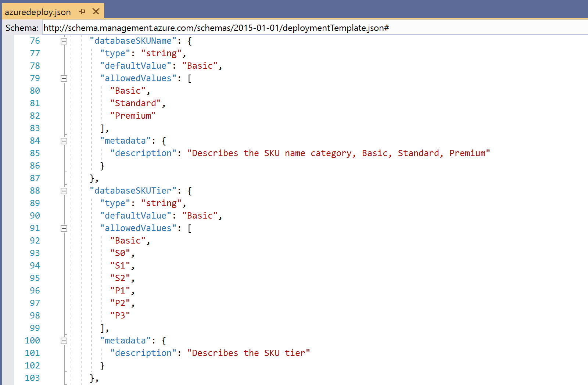Viewport: 588px width, 385px height.
Task: Collapse the databaseSKUName block at line 76
Action: (x=64, y=41)
